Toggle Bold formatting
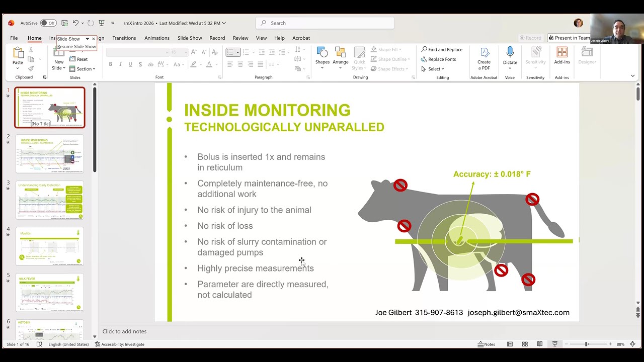The image size is (644, 362). (111, 64)
